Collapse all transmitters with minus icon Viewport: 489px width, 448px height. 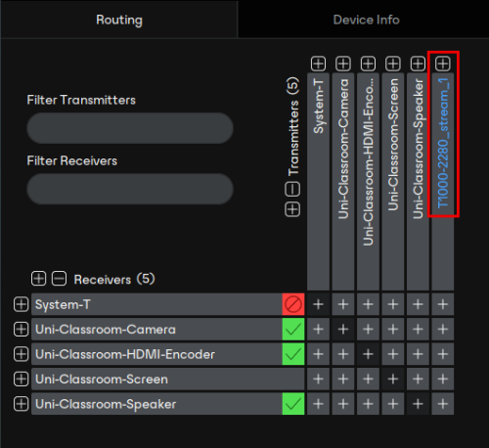[292, 189]
